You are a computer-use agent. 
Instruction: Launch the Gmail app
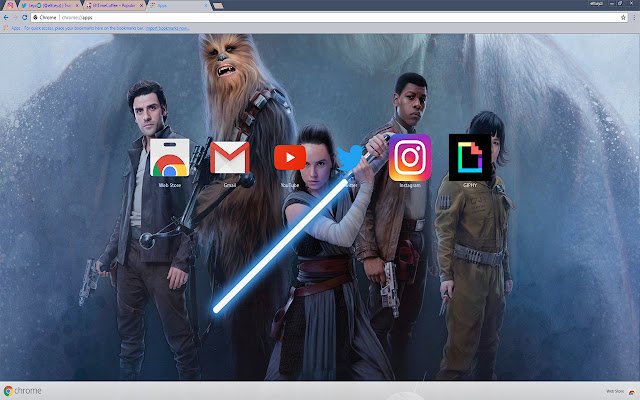pos(230,158)
